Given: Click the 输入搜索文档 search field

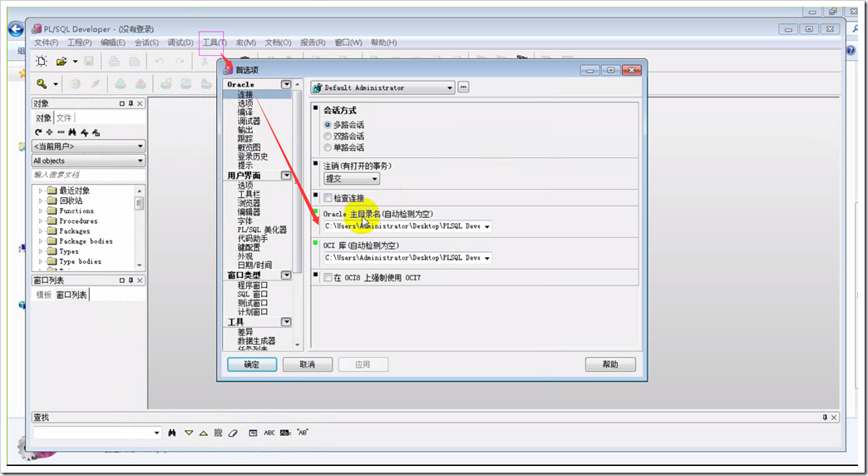Looking at the screenshot, I should [x=89, y=175].
